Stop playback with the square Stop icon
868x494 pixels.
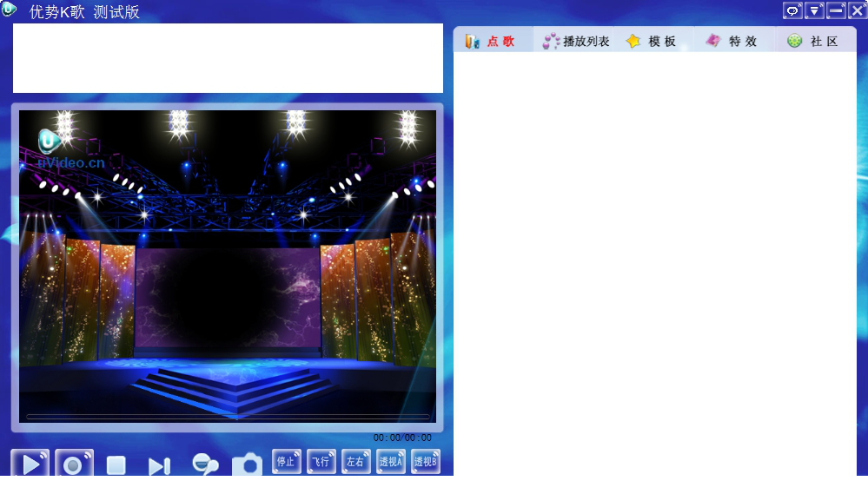pos(116,465)
